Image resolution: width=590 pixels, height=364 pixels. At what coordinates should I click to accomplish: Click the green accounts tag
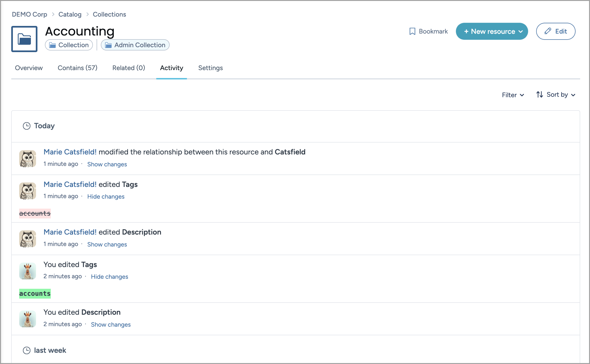(35, 293)
